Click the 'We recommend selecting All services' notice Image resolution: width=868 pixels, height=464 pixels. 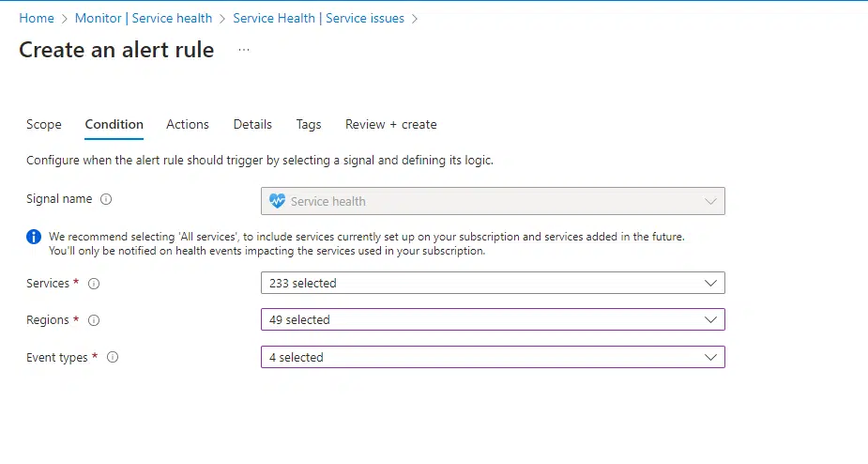[x=367, y=243]
